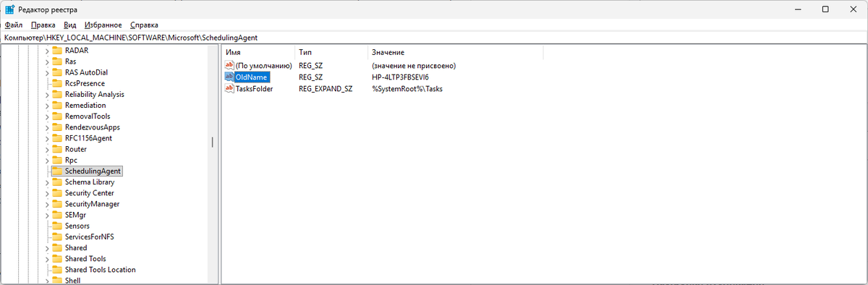Open the Избранное menu

coord(103,25)
